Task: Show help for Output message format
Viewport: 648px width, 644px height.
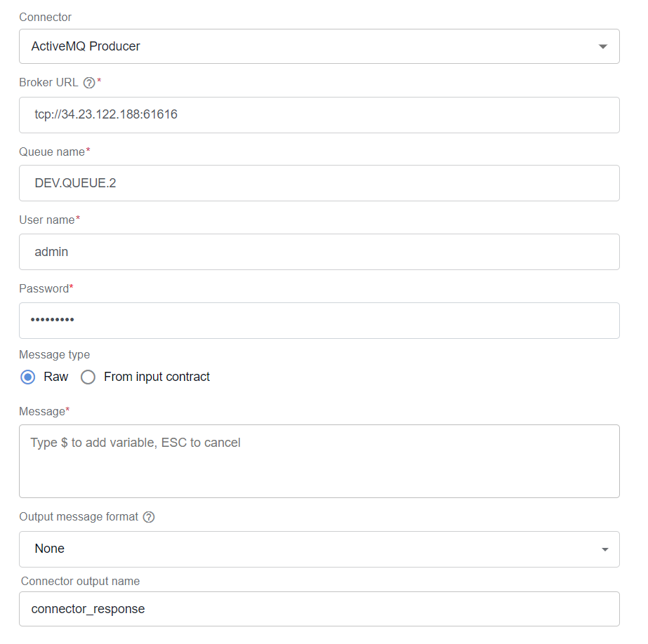Action: [x=149, y=517]
